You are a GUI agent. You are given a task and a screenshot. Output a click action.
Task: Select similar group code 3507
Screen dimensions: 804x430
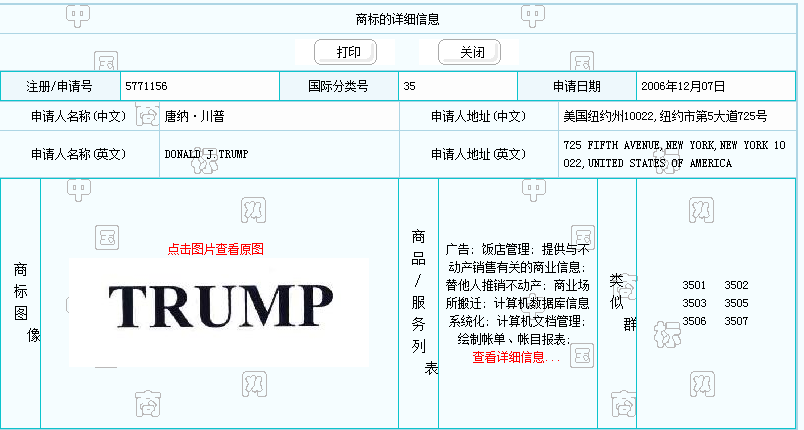[x=736, y=321]
